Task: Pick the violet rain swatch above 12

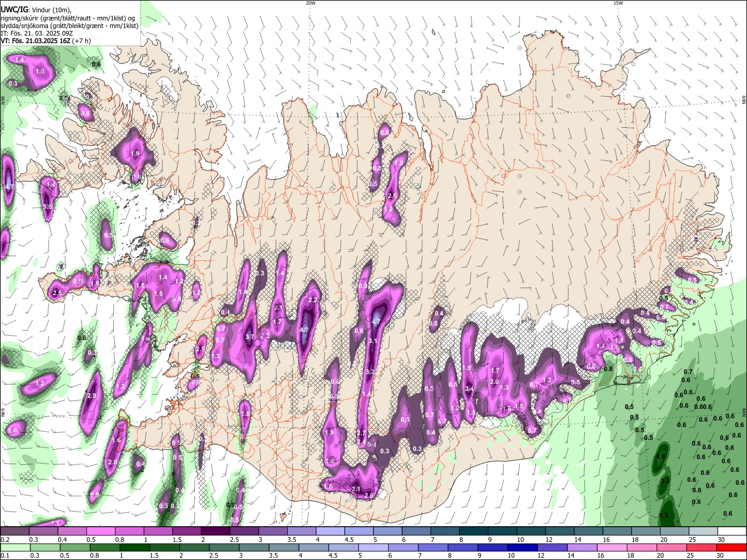Action: click(x=551, y=547)
